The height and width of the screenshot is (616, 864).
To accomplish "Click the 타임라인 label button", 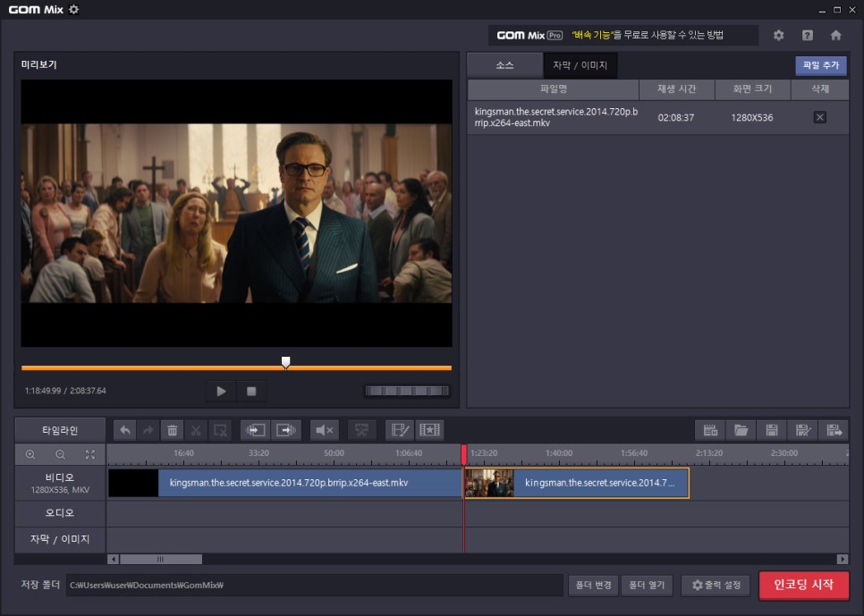I will click(60, 430).
